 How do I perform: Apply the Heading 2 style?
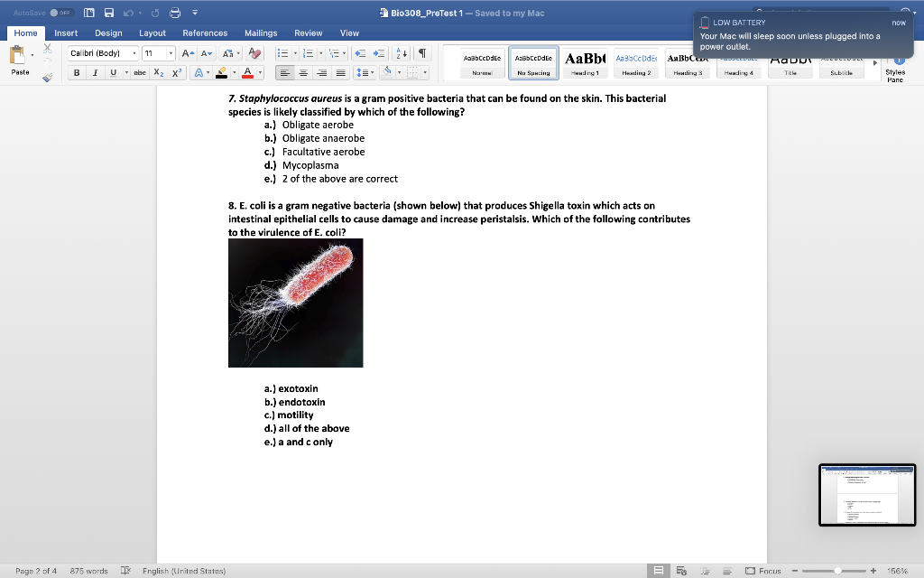coord(636,63)
